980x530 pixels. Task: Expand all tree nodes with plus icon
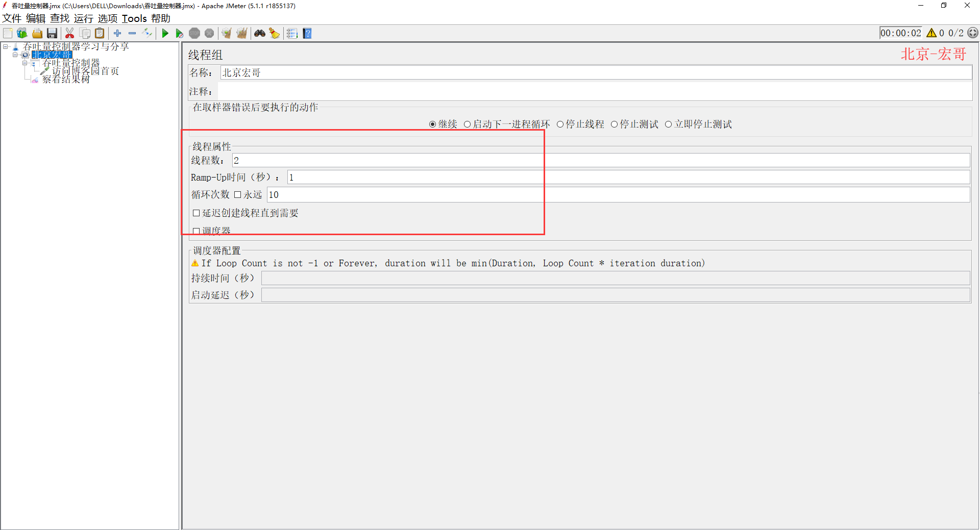pos(117,33)
